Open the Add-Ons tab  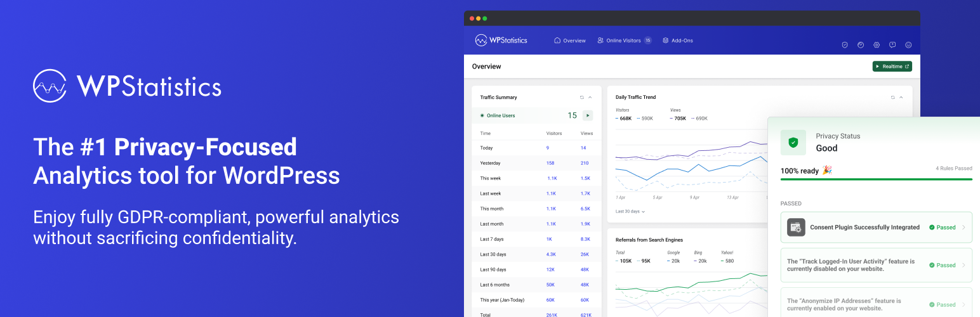coord(678,41)
